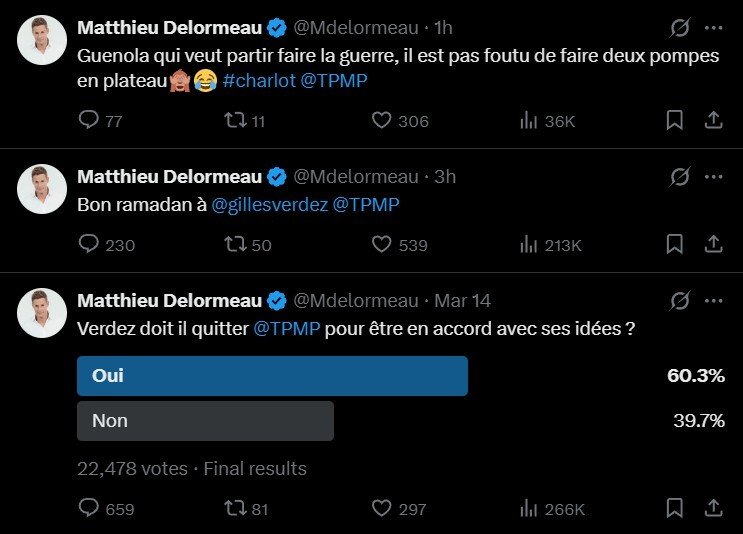Click the Oui poll result bar

click(x=272, y=376)
